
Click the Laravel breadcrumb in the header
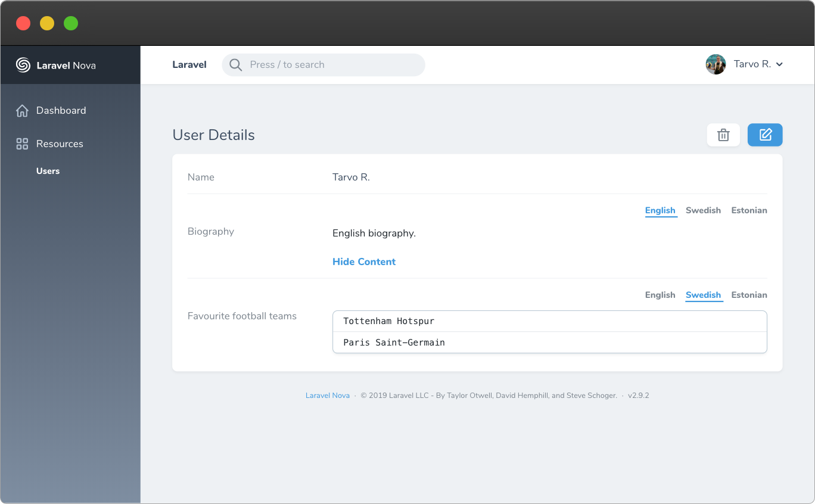[189, 64]
